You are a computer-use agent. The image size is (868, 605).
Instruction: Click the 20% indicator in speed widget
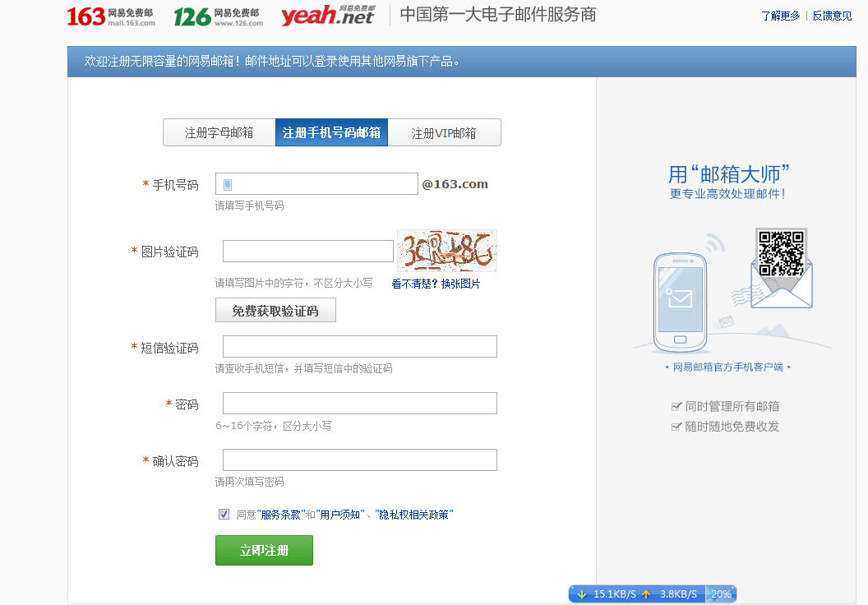[x=722, y=594]
